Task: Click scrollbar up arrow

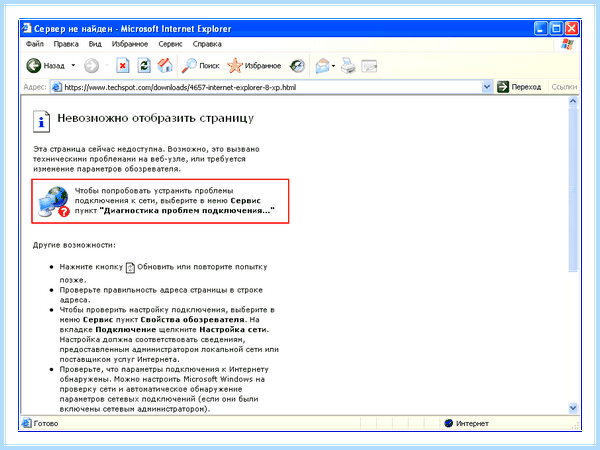Action: [573, 101]
